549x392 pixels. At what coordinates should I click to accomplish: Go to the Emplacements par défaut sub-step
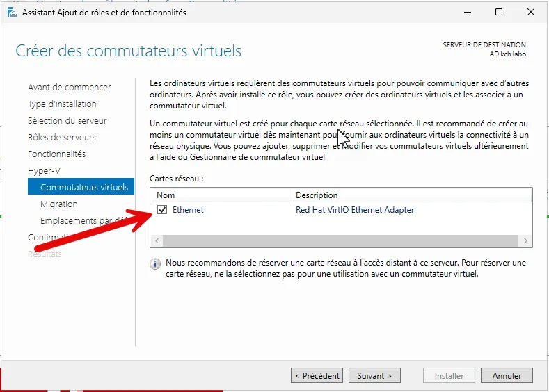(83, 221)
